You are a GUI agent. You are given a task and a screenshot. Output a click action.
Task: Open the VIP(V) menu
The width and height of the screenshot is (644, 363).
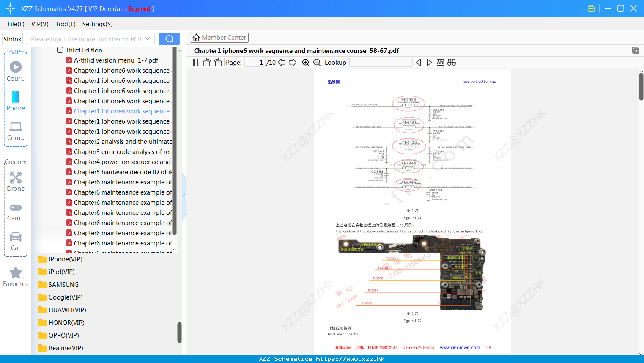click(40, 24)
